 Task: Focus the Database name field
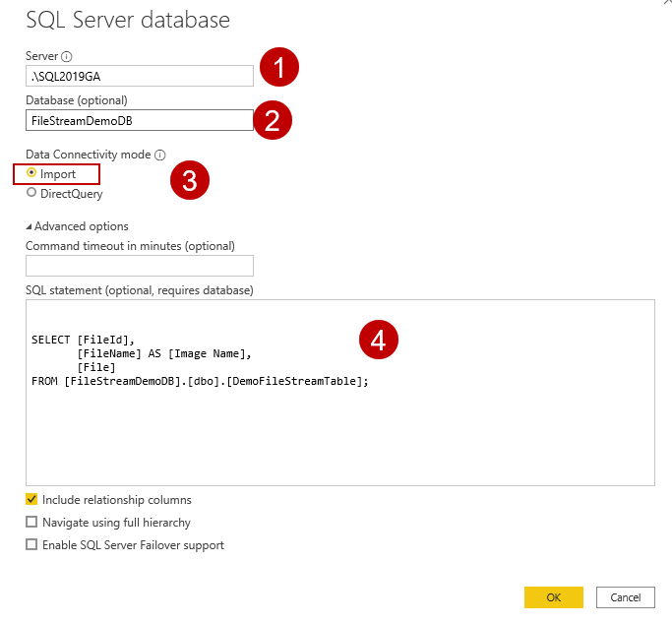pyautogui.click(x=139, y=119)
